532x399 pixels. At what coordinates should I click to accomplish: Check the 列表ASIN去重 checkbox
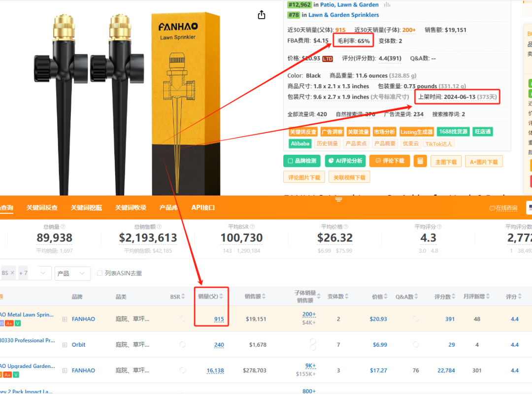[x=100, y=273]
